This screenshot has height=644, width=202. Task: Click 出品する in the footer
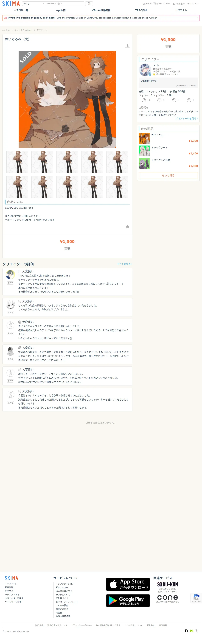9,591
